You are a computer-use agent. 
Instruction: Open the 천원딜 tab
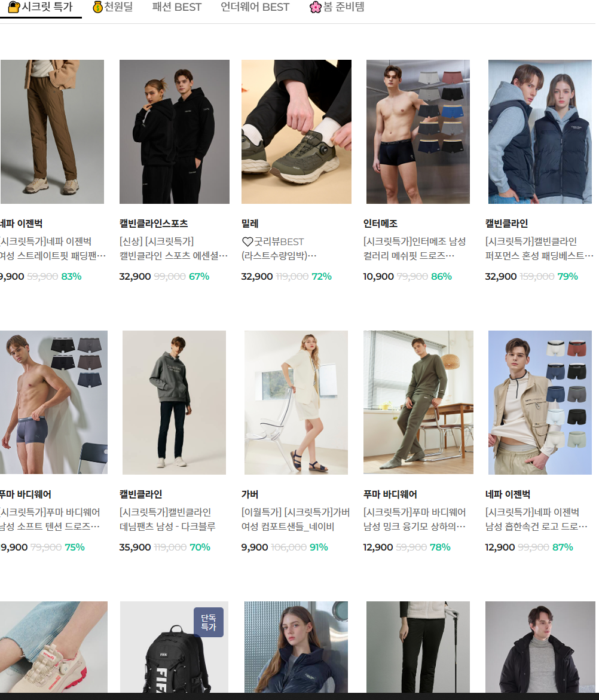(118, 7)
